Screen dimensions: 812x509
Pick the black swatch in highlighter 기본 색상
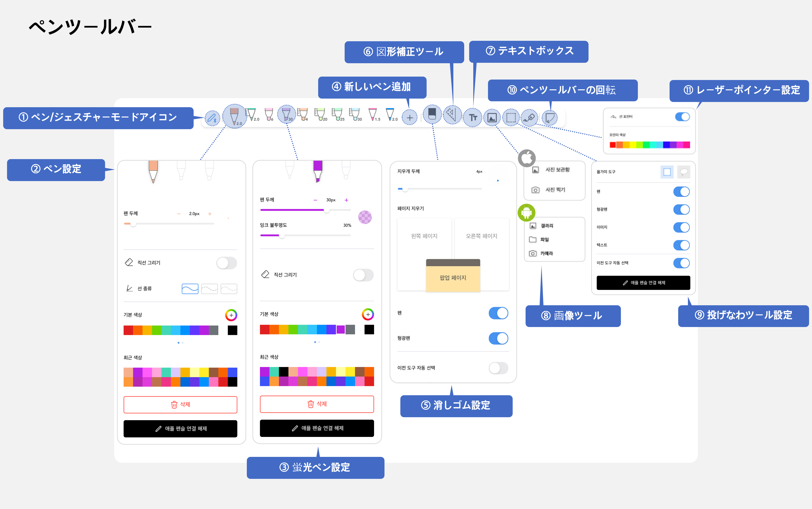tap(369, 330)
